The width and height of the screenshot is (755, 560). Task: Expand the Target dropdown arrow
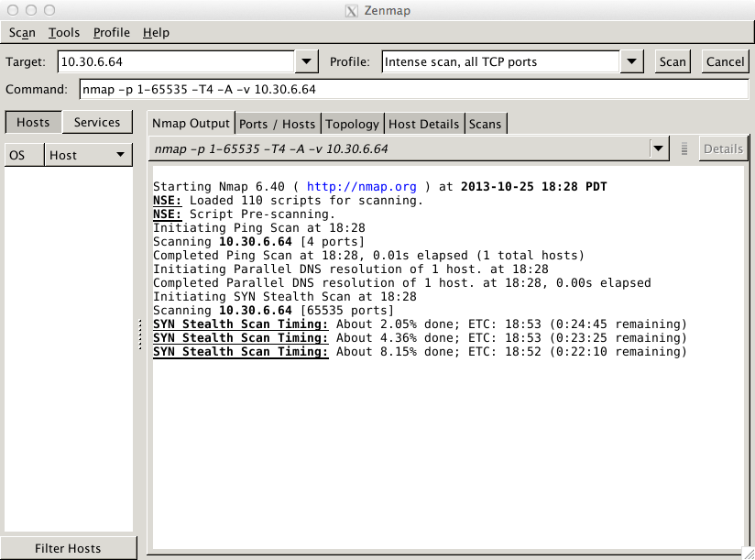click(306, 61)
